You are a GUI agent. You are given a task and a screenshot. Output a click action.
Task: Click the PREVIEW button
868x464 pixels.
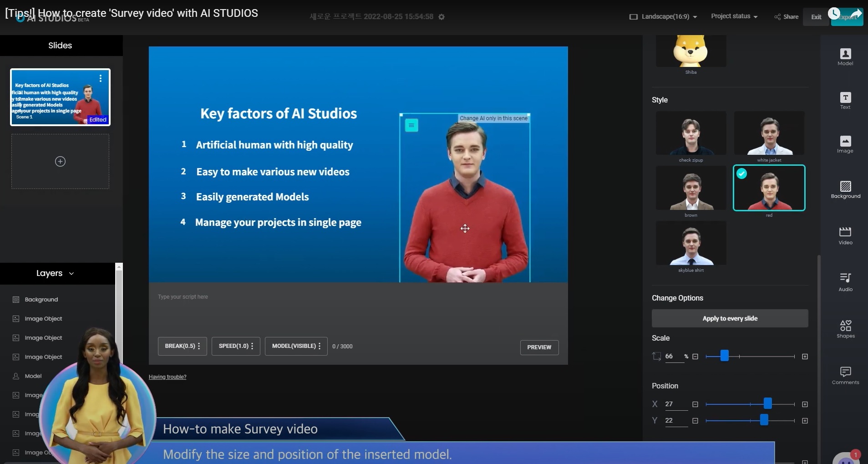(x=539, y=347)
